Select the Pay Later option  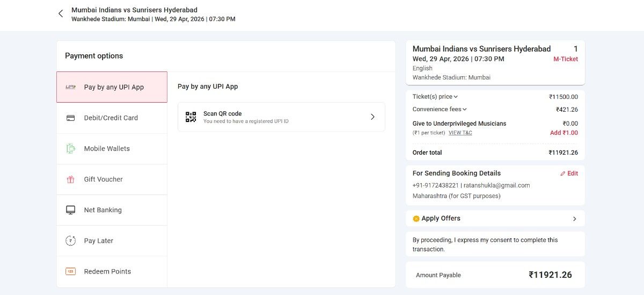tap(112, 241)
